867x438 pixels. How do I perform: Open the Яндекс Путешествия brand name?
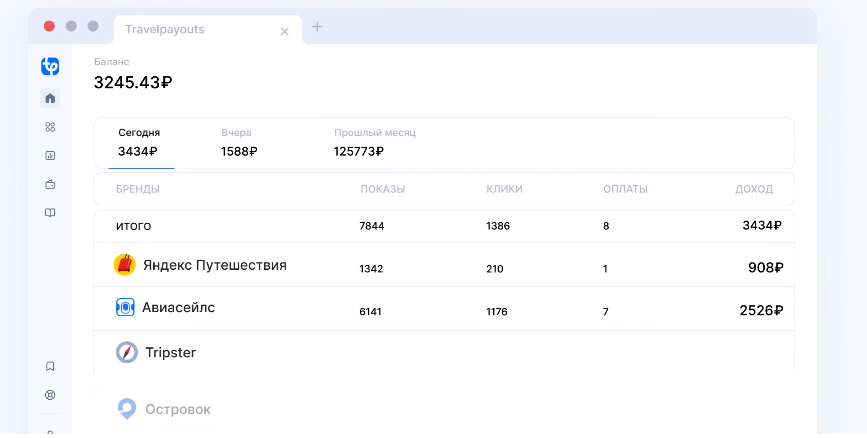click(x=215, y=265)
